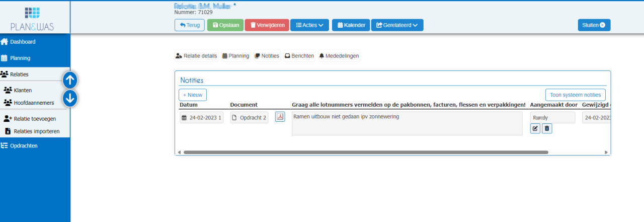Click the 'Graag alle lotnummers vermelden' header
Screen dimensions: 644x222
coord(409,105)
